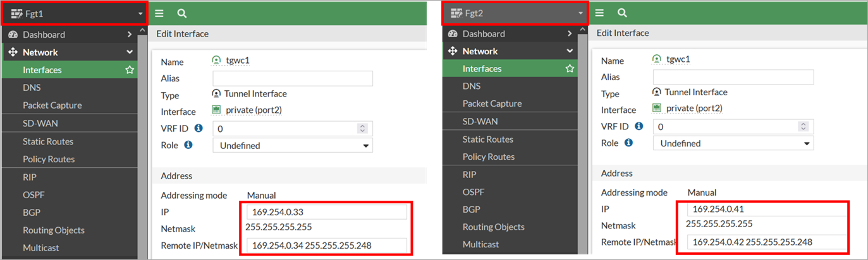Click private (port2) interface icon in Fgt2

(x=657, y=108)
